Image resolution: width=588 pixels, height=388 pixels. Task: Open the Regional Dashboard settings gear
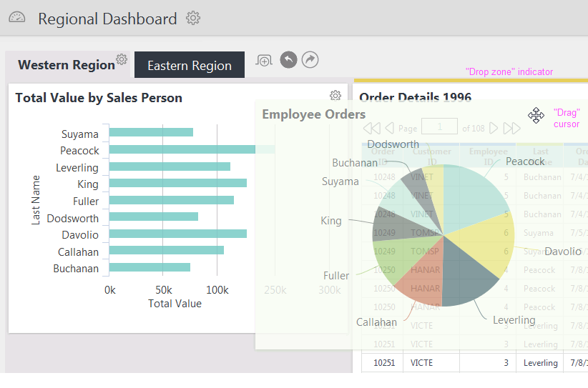(193, 18)
